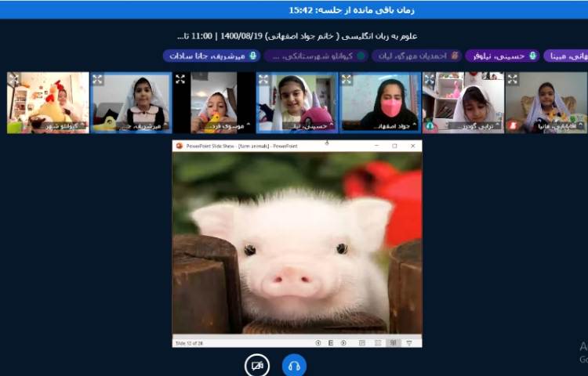This screenshot has height=376, width=588.
Task: Close the PowerPoint Slide Show window
Action: point(412,146)
